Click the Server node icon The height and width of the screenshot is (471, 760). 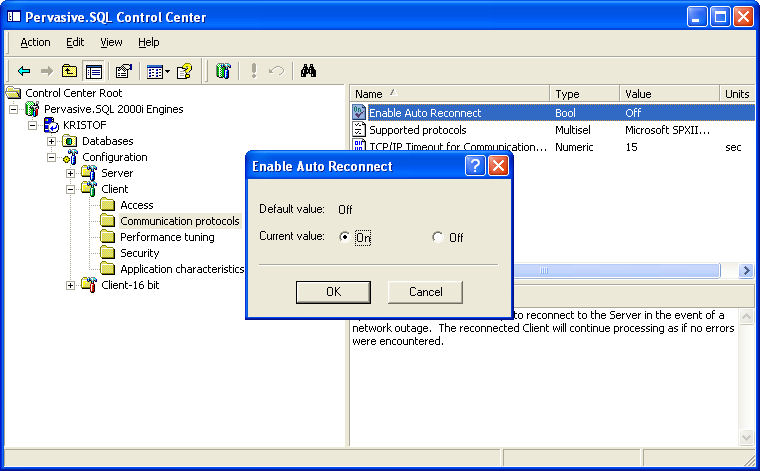89,173
